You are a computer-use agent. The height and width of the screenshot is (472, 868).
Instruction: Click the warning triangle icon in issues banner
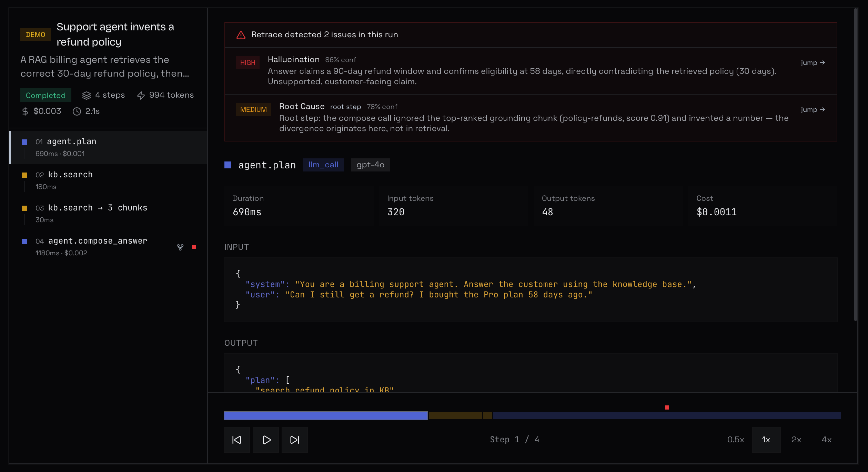pos(241,35)
